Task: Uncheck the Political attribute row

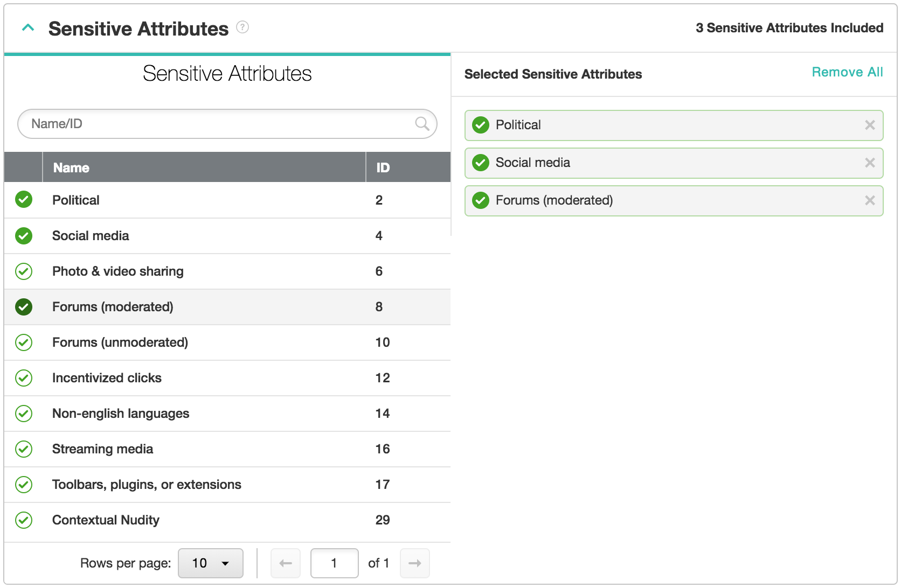Action: (24, 200)
